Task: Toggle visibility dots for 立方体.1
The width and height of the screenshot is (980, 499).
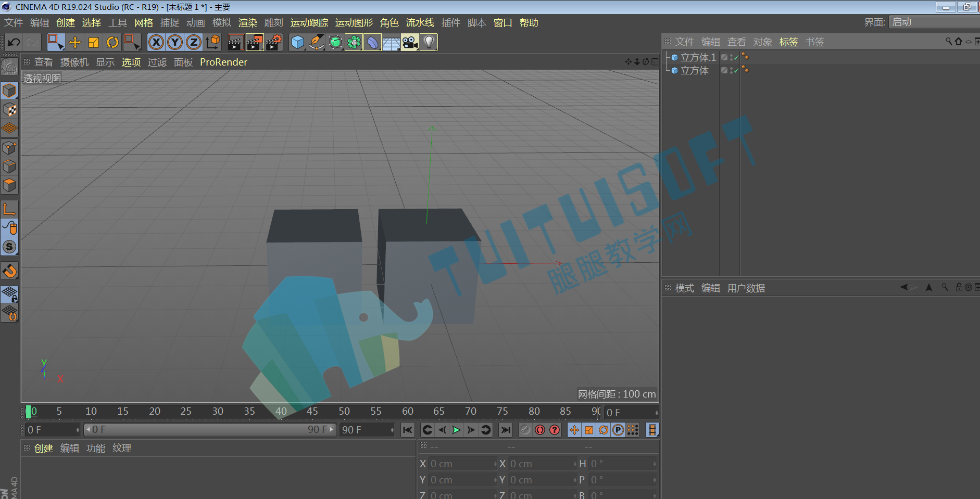Action: pyautogui.click(x=732, y=57)
